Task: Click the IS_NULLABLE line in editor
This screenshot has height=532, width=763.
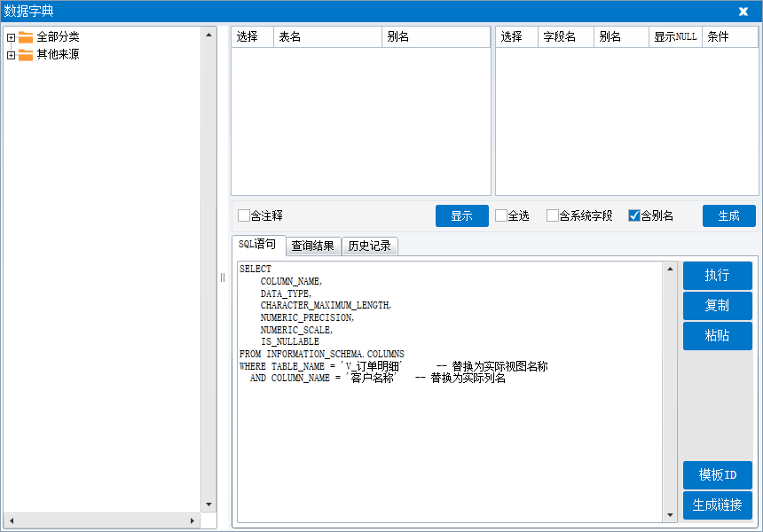Action: tap(290, 342)
